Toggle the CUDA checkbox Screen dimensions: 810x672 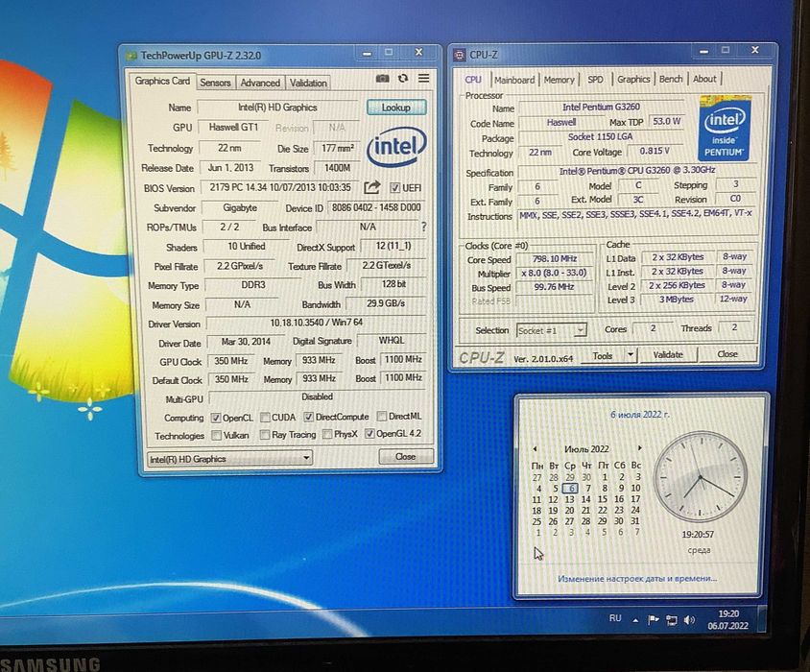coord(265,418)
